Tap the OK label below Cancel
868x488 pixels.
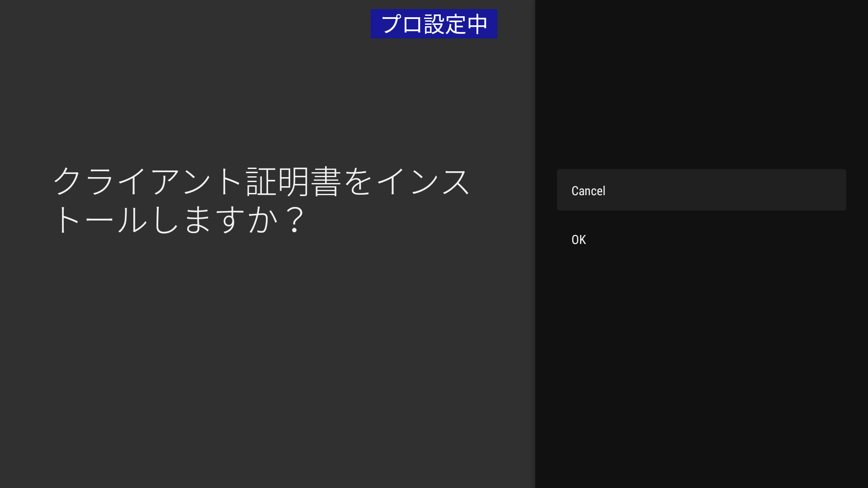[x=579, y=239]
